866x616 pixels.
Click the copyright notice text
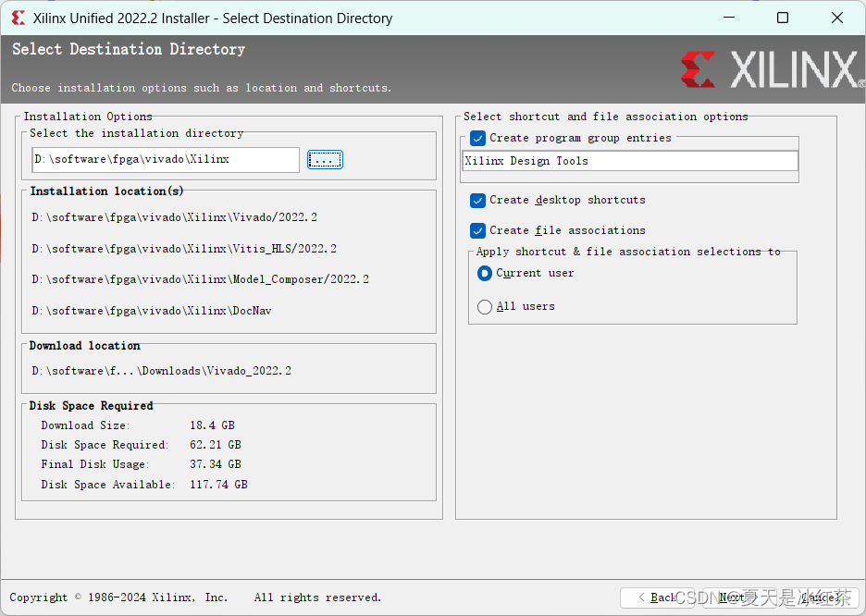coord(195,598)
